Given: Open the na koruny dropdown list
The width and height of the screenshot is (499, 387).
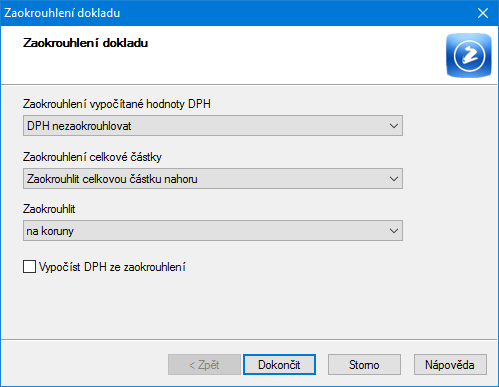Looking at the screenshot, I should tap(213, 231).
